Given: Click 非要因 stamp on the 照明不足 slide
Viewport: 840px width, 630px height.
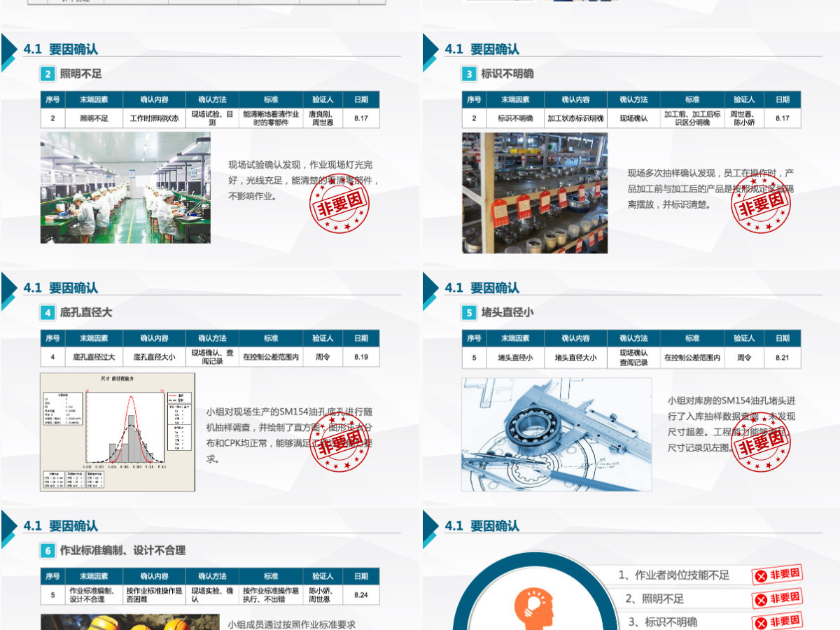Looking at the screenshot, I should click(x=339, y=204).
